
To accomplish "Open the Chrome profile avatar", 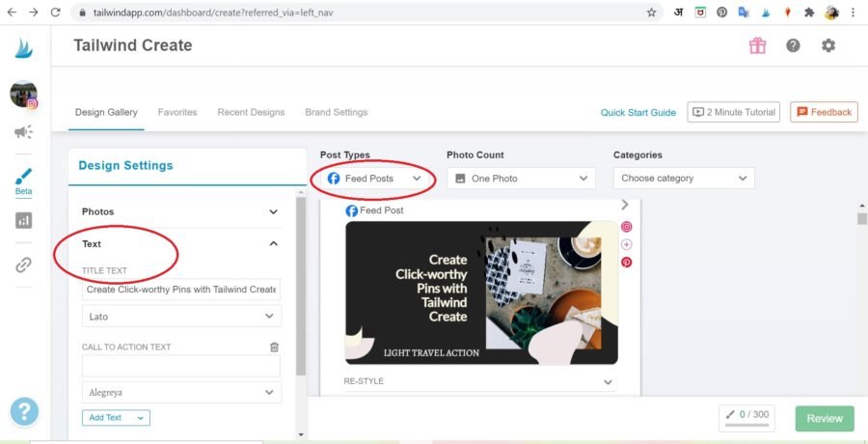I will (x=831, y=13).
